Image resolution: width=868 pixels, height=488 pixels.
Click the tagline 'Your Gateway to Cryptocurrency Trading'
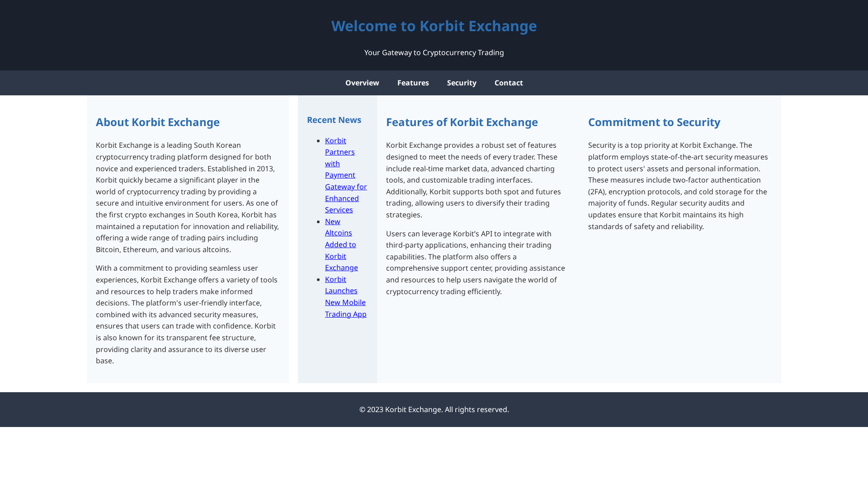pyautogui.click(x=434, y=52)
